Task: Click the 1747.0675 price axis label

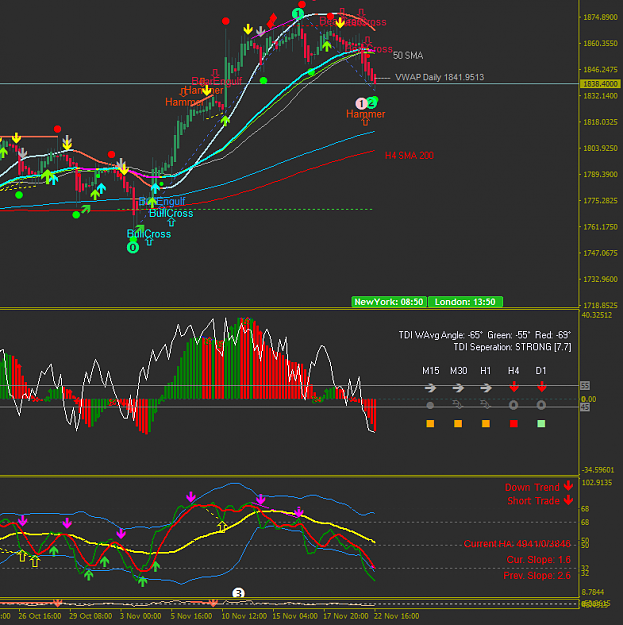Action: pos(600,253)
